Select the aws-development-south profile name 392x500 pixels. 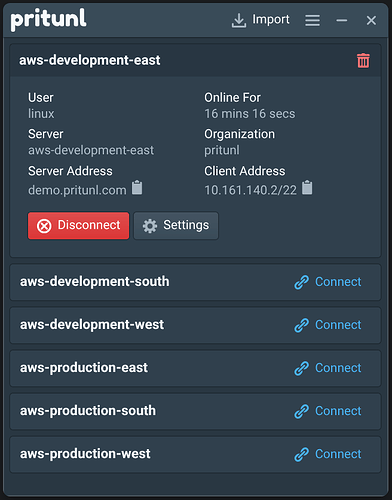pyautogui.click(x=95, y=282)
